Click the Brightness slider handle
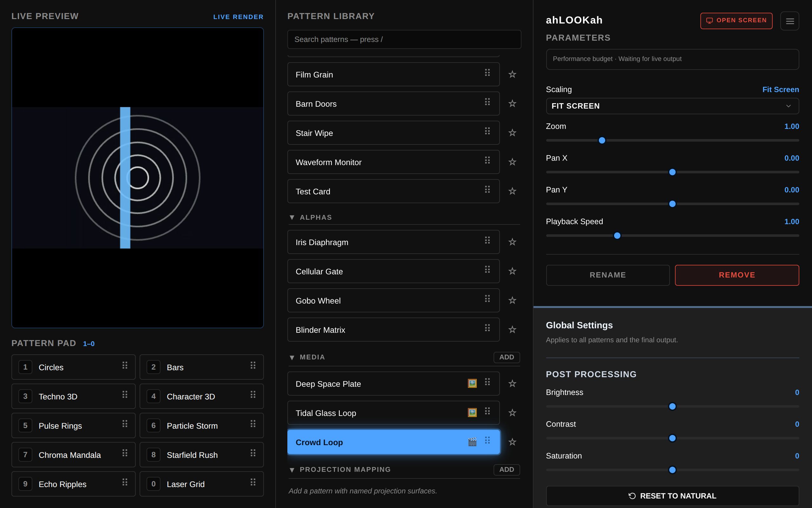 click(672, 406)
